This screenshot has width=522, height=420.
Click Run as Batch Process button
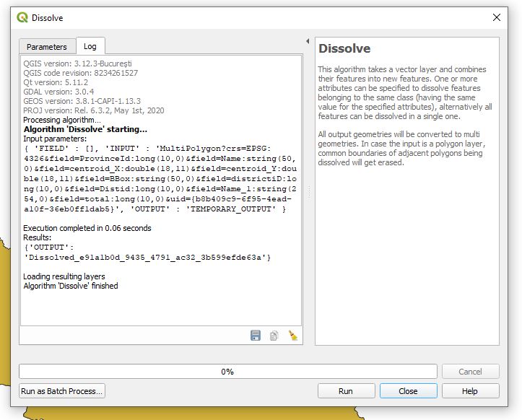click(x=62, y=391)
